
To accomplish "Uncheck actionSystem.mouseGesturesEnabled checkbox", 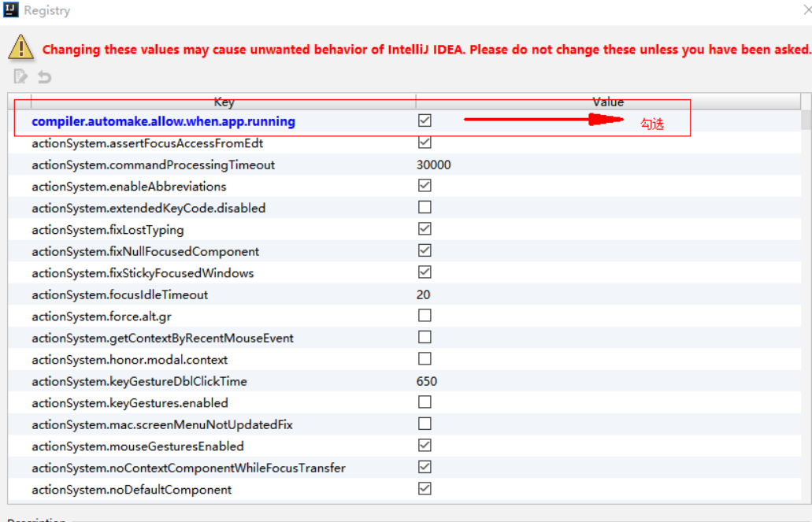I will [425, 446].
